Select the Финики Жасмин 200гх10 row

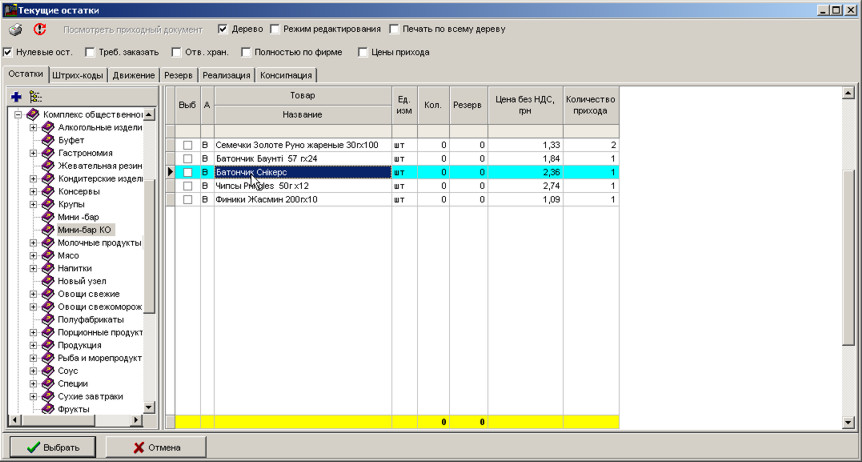tap(300, 200)
